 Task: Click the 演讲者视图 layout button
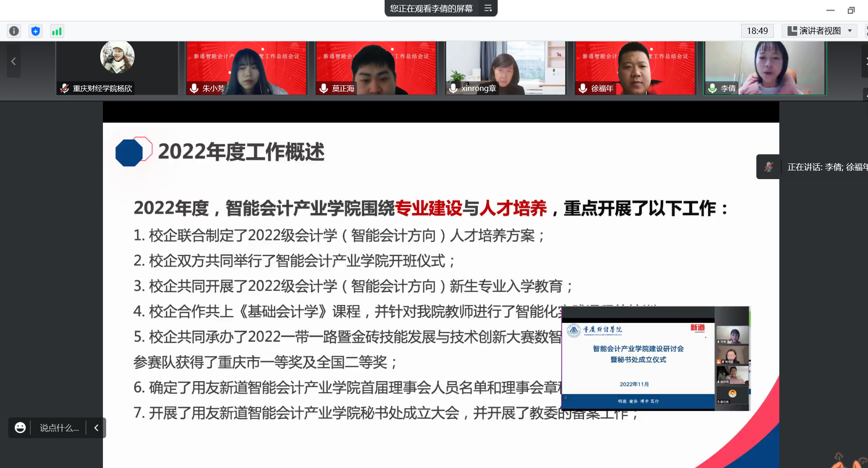point(815,31)
